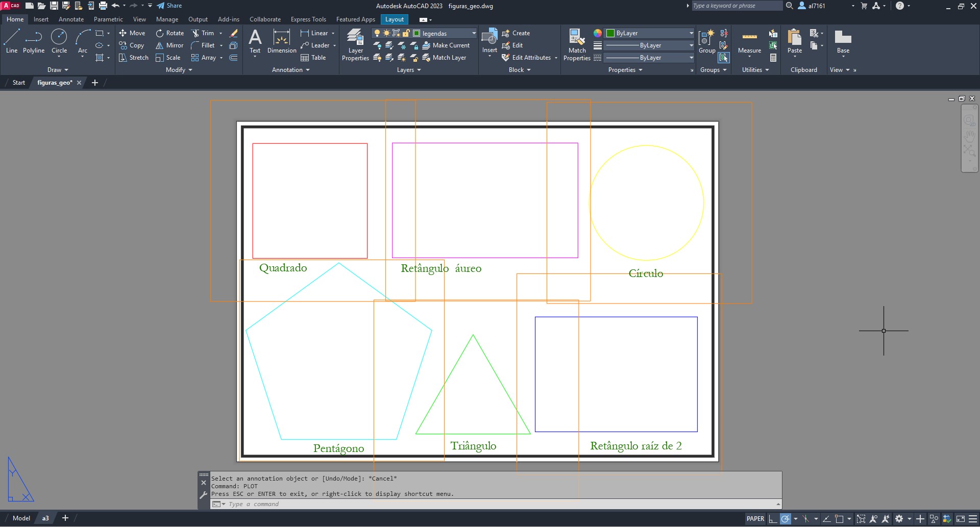Image resolution: width=980 pixels, height=527 pixels.
Task: Toggle PAPER space in status bar
Action: [x=755, y=519]
